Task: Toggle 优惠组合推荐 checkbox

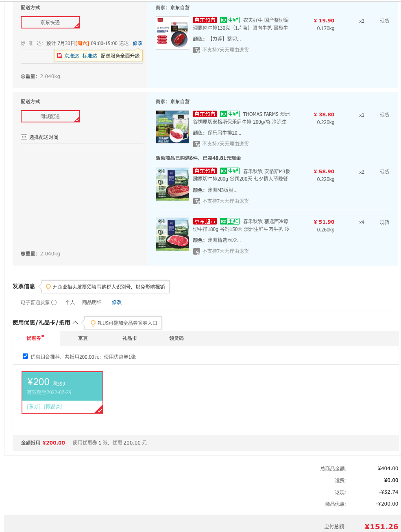Action: click(26, 356)
